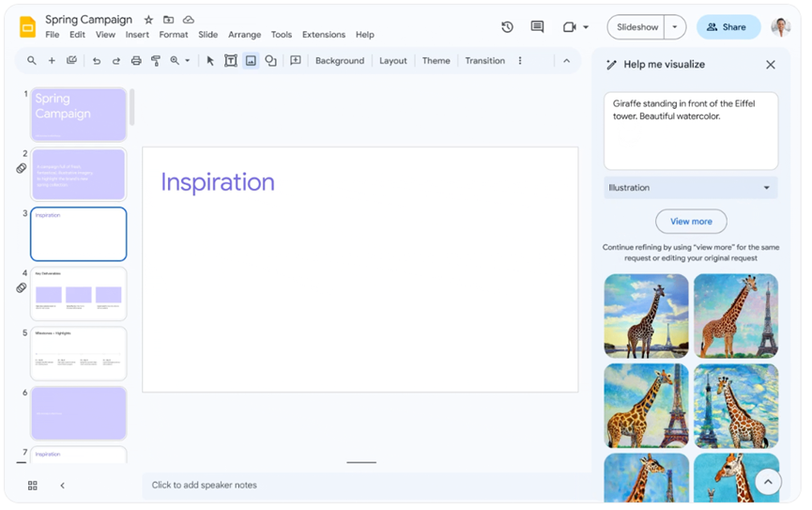
Task: Click the paint format roller icon
Action: click(156, 61)
